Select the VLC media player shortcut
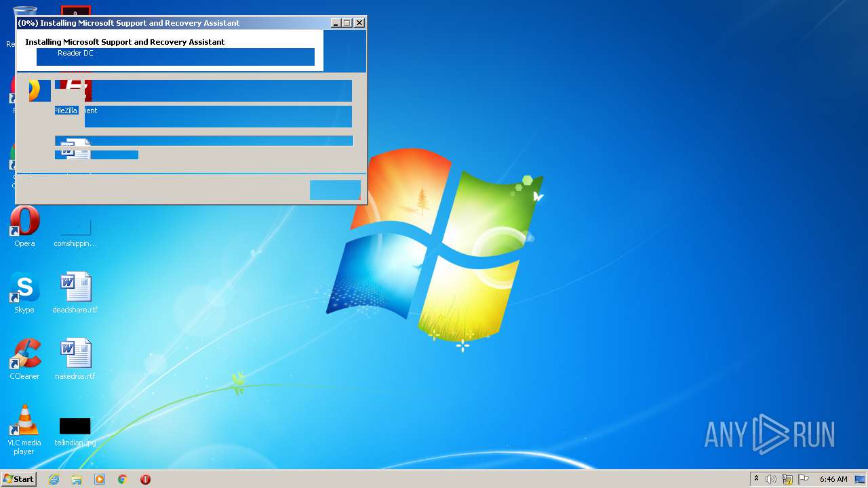 (24, 430)
